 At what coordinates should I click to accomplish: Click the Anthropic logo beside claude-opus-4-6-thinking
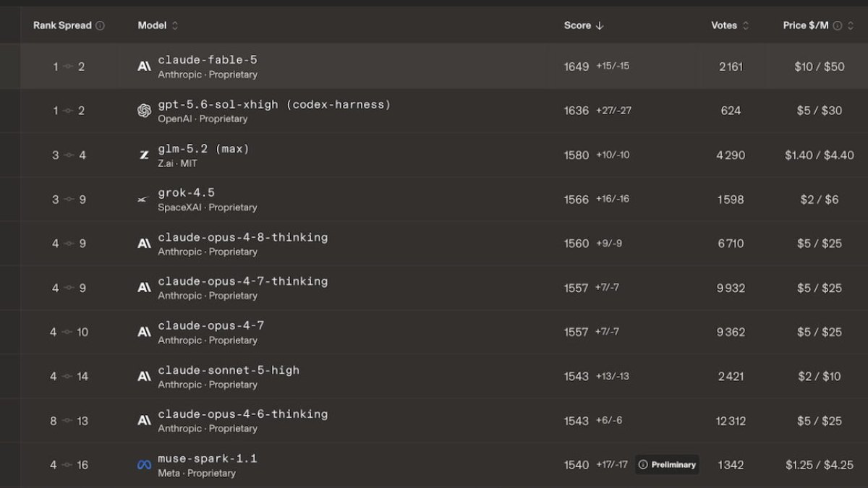144,421
